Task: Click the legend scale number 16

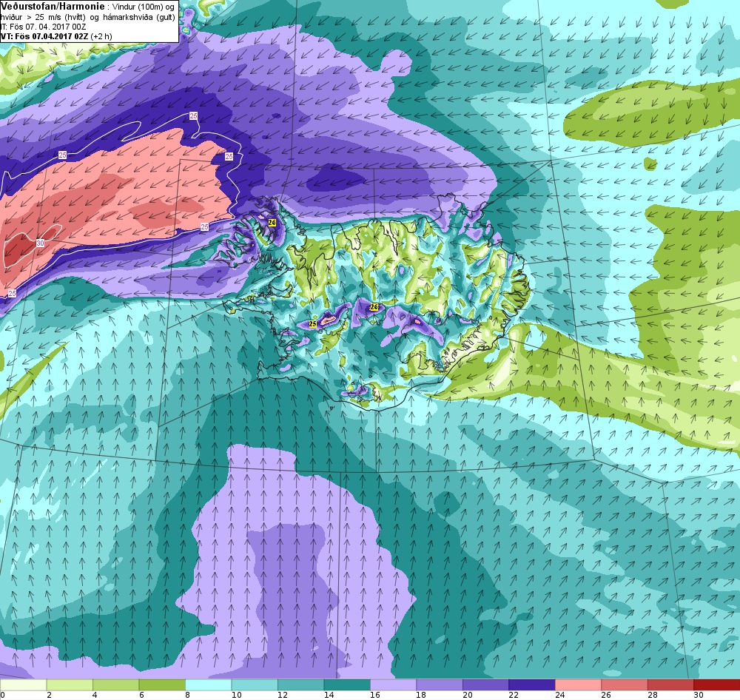Action: 375,695
